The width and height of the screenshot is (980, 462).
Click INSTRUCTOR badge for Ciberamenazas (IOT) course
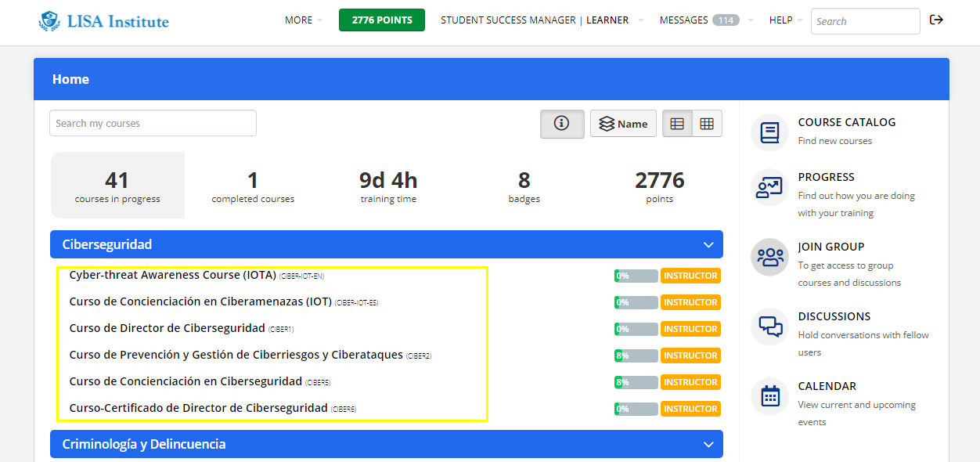(690, 302)
